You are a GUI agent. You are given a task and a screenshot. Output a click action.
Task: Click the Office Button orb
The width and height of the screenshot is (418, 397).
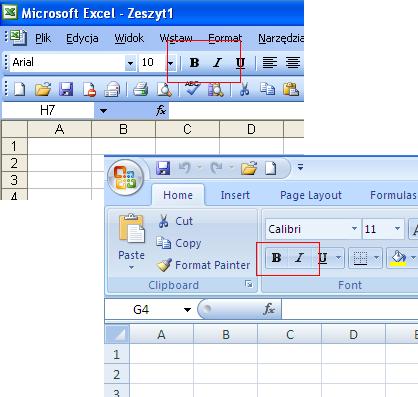125,178
